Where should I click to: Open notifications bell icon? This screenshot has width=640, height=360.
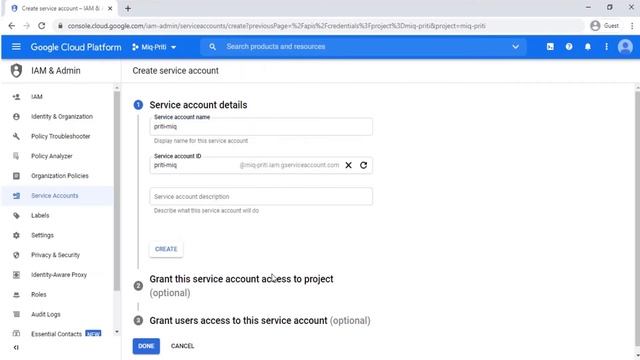coord(587,47)
